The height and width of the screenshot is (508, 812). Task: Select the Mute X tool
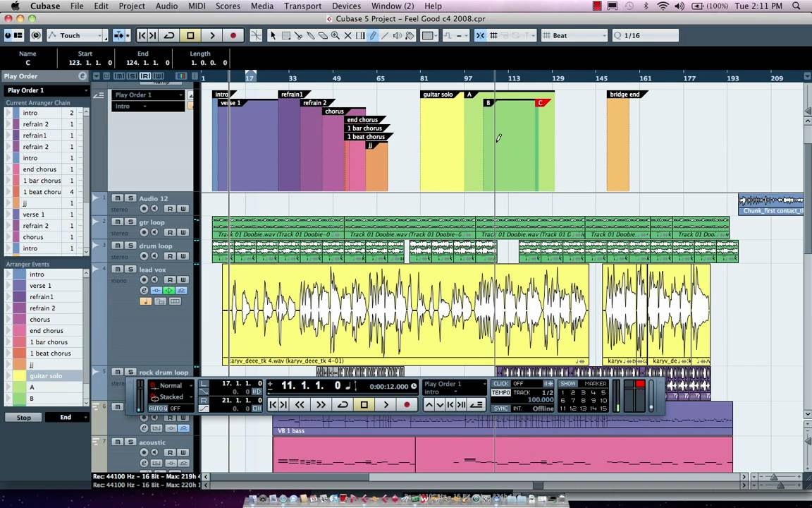(x=348, y=35)
